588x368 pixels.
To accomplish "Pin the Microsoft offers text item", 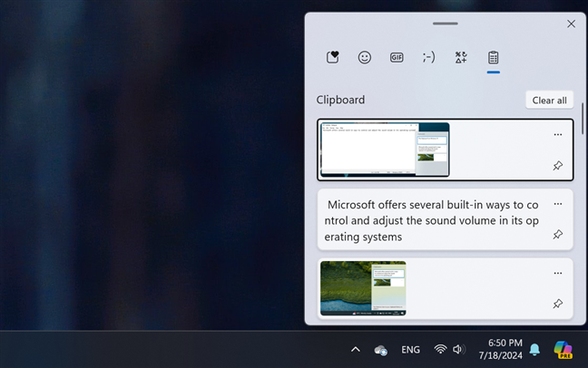I will [x=558, y=234].
